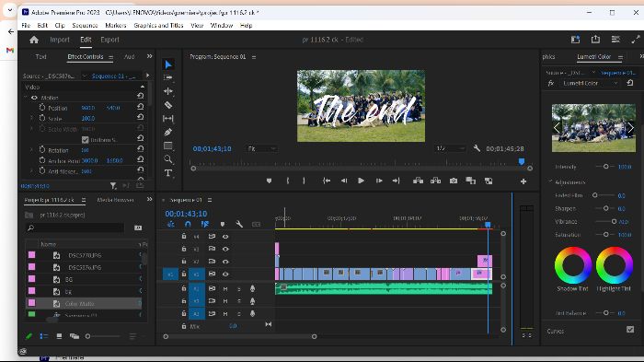Toggle V1 track output eye
The image size is (644, 362).
coord(225,274)
